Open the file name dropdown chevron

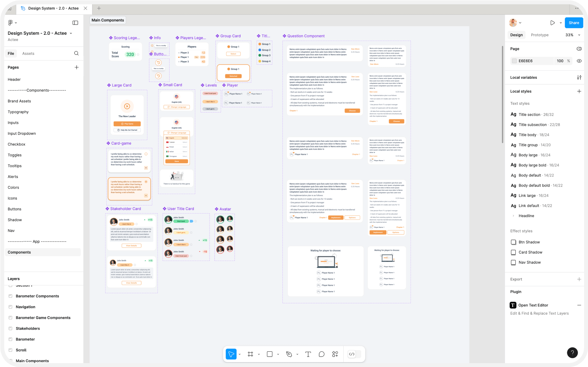[x=71, y=33]
